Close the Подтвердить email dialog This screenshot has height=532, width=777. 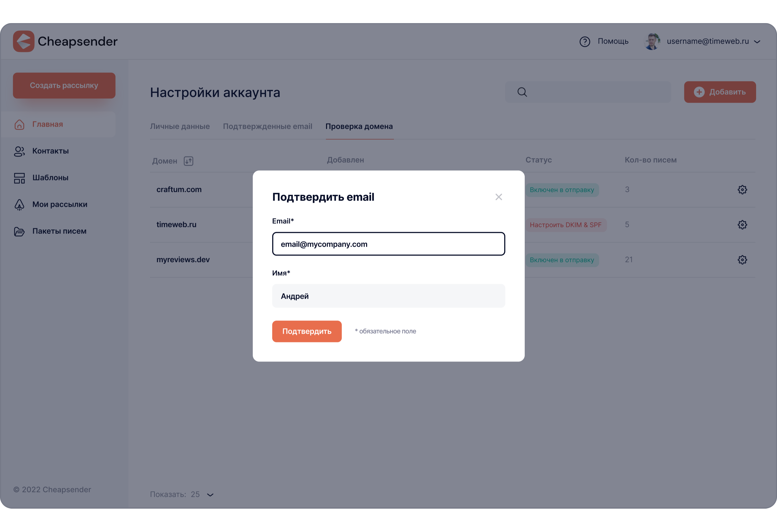pyautogui.click(x=498, y=197)
